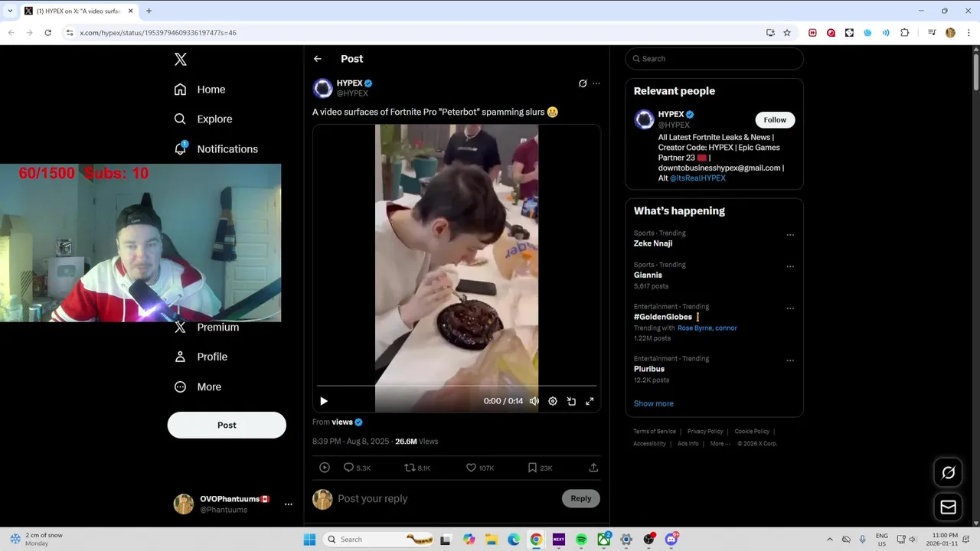Click HYPEX avatar on the post
This screenshot has height=551, width=980.
tap(323, 88)
